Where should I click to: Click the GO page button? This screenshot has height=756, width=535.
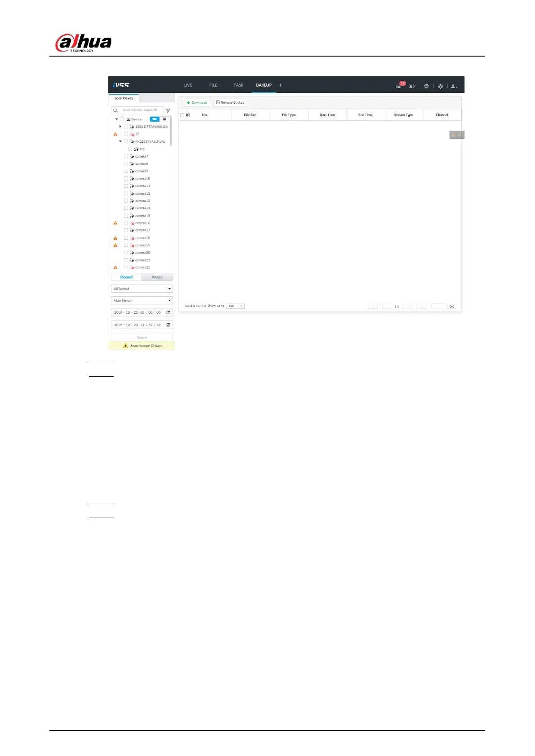coord(452,306)
